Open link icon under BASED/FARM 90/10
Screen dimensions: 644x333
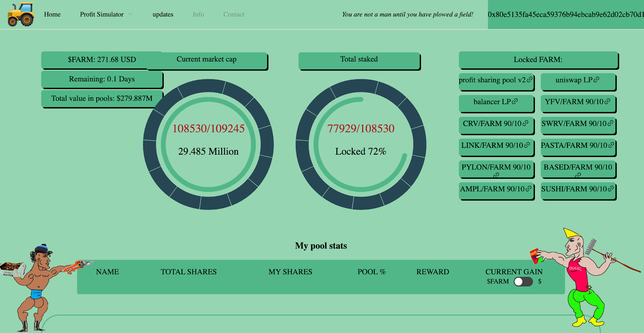(578, 175)
